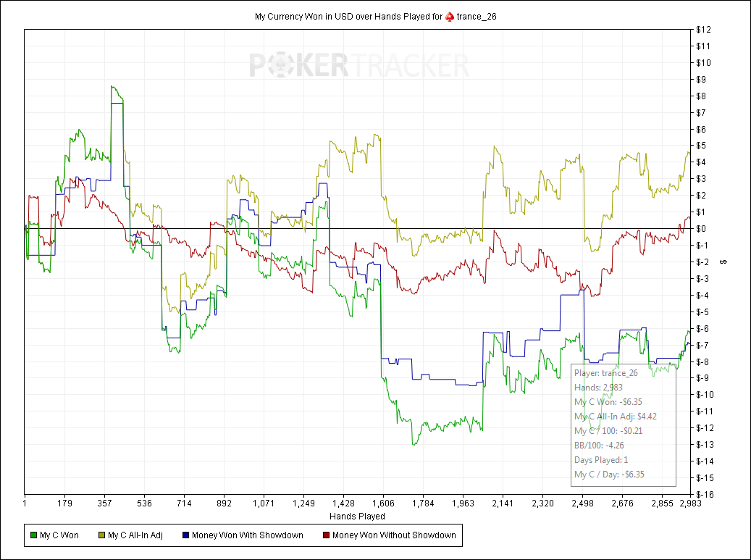Click the 1,606 tick on the x-axis

coord(383,503)
